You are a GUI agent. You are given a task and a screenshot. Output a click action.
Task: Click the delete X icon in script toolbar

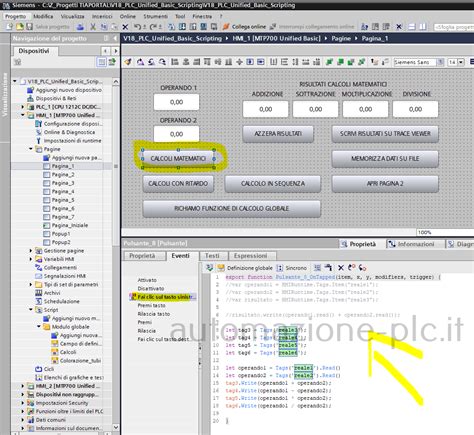(x=341, y=268)
